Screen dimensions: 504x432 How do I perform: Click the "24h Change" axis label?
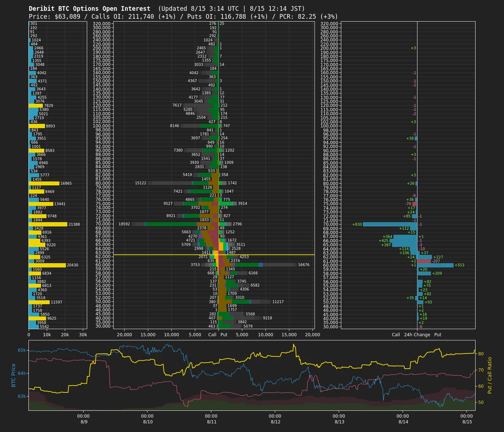[417, 334]
